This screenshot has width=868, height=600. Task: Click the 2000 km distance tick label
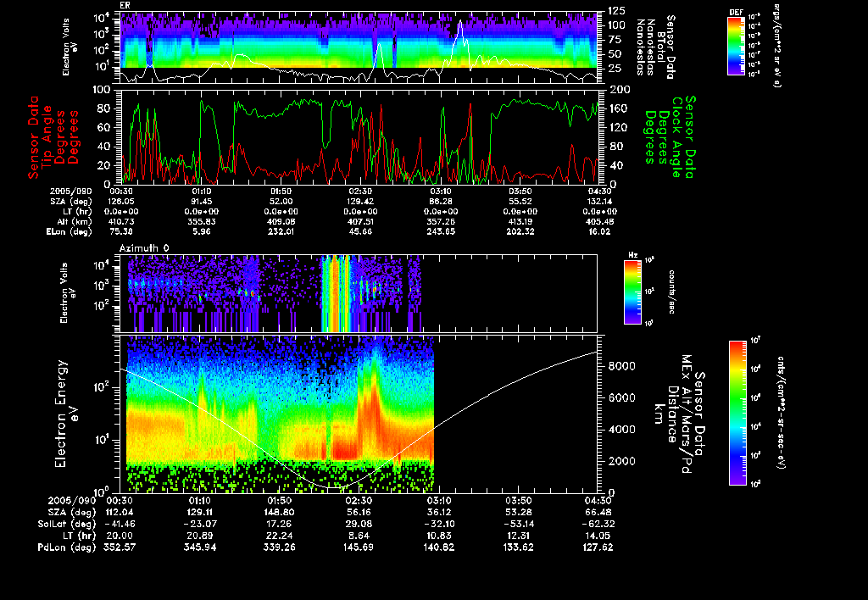621,461
